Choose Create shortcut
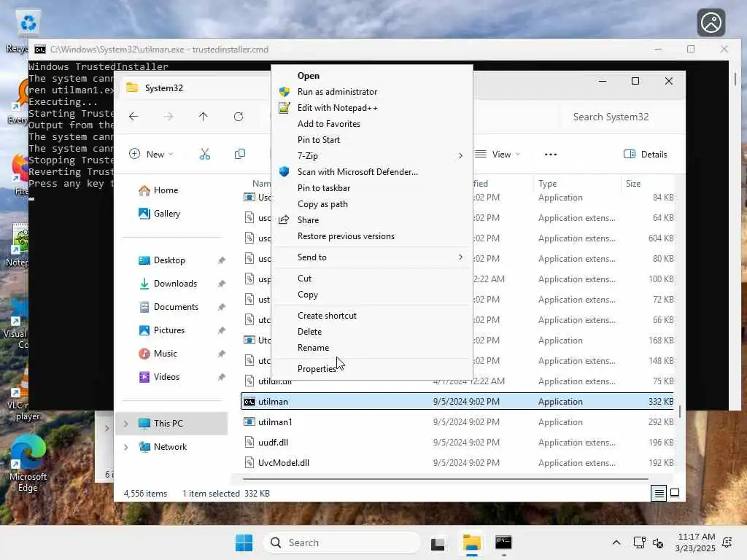Image resolution: width=747 pixels, height=560 pixels. point(327,315)
